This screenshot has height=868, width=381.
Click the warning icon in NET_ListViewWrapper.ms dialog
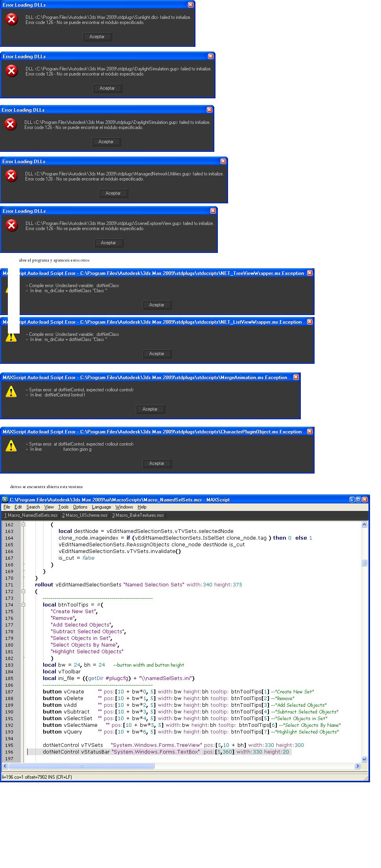[11, 337]
